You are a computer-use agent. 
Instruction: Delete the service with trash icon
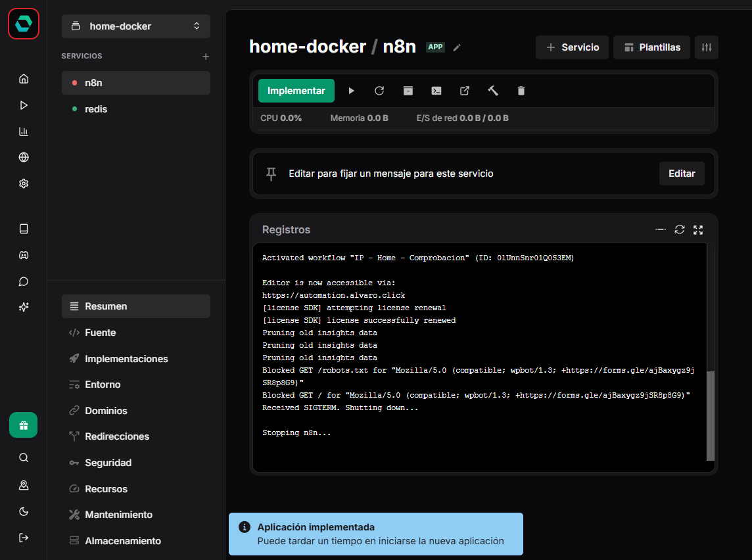click(521, 91)
